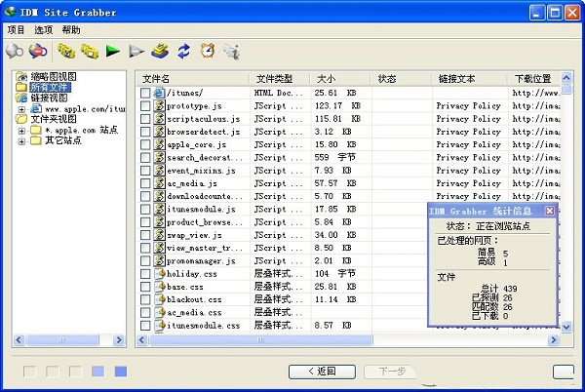Click the swap_view.js file icon
585x392 pixels.
(x=159, y=235)
